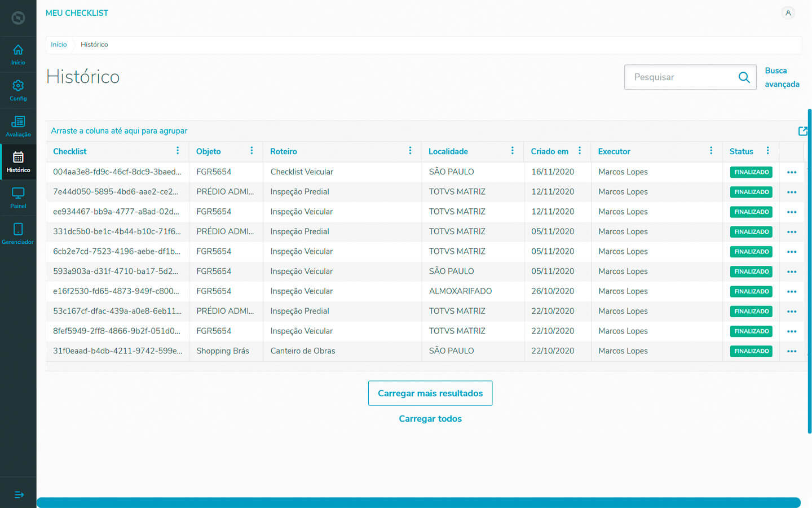The height and width of the screenshot is (508, 812).
Task: Click the Carregar todos link
Action: click(430, 419)
